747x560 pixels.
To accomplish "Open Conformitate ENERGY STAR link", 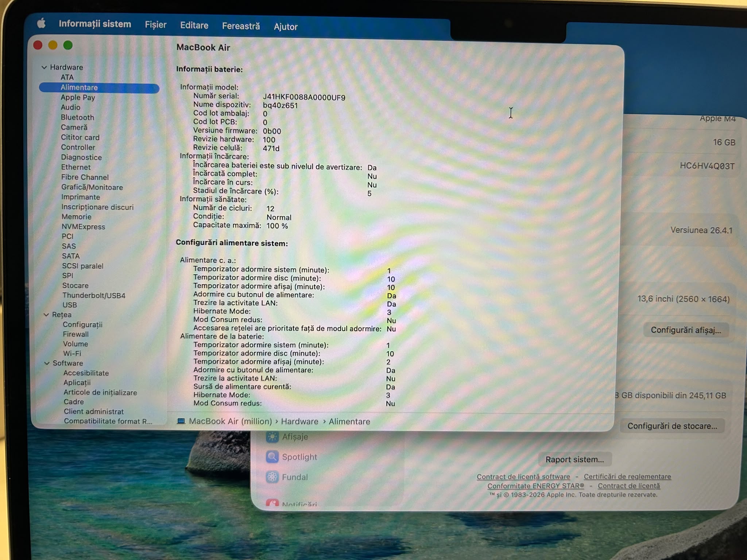I will click(535, 486).
